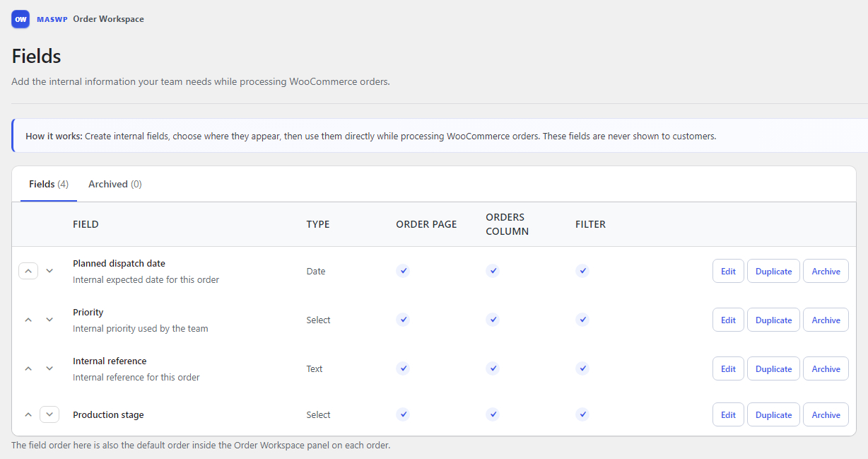
Task: Click the Fields page heading
Action: (x=36, y=56)
